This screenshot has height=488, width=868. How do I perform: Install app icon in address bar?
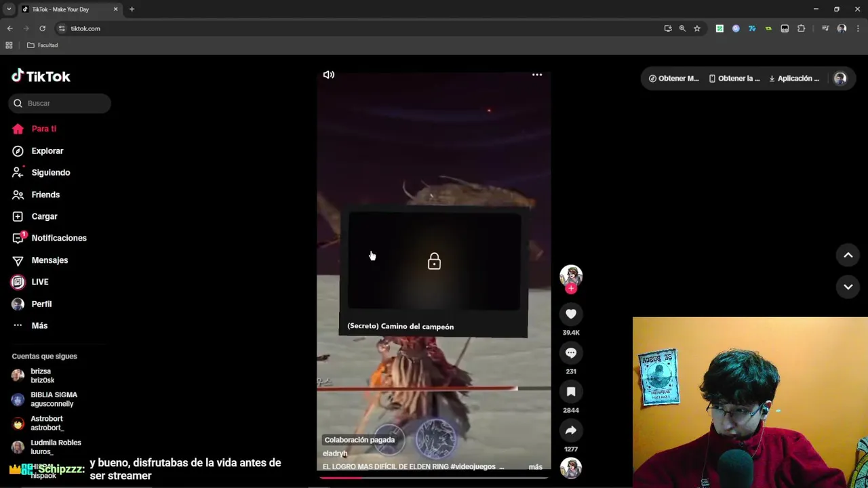point(668,28)
